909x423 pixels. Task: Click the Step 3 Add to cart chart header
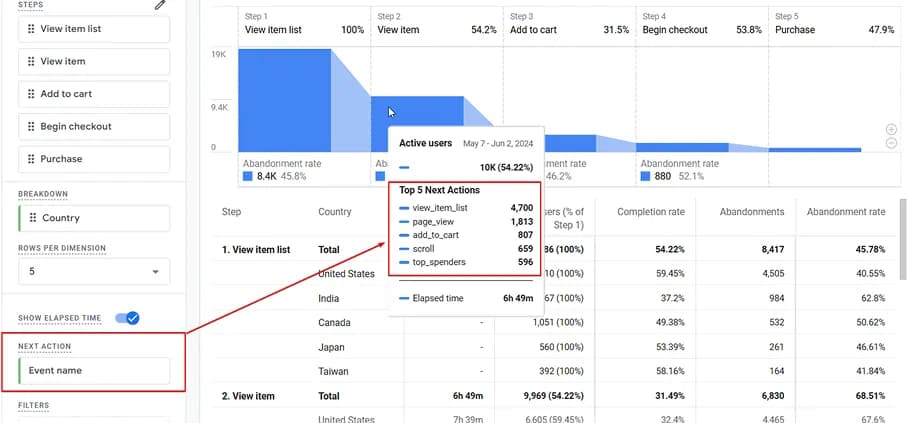click(569, 24)
